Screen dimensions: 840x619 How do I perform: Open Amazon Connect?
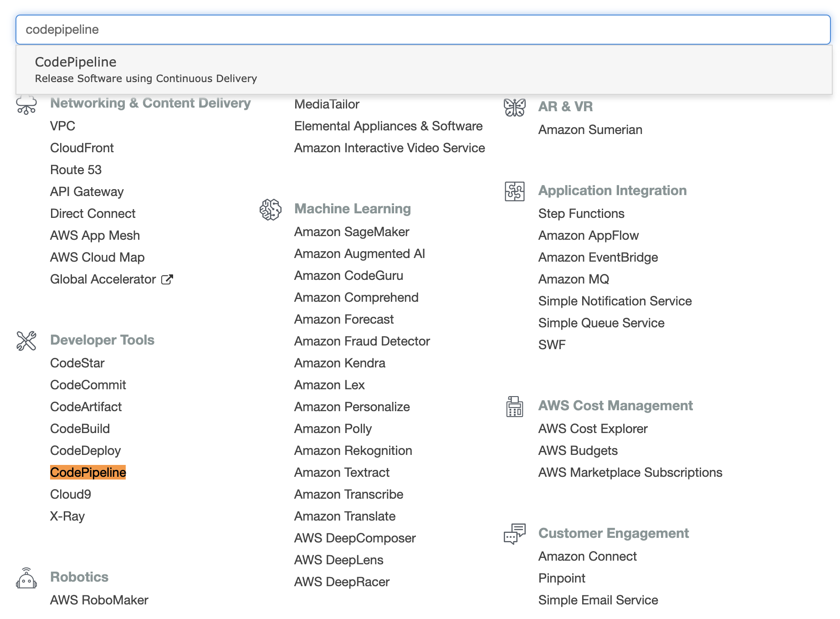[588, 556]
